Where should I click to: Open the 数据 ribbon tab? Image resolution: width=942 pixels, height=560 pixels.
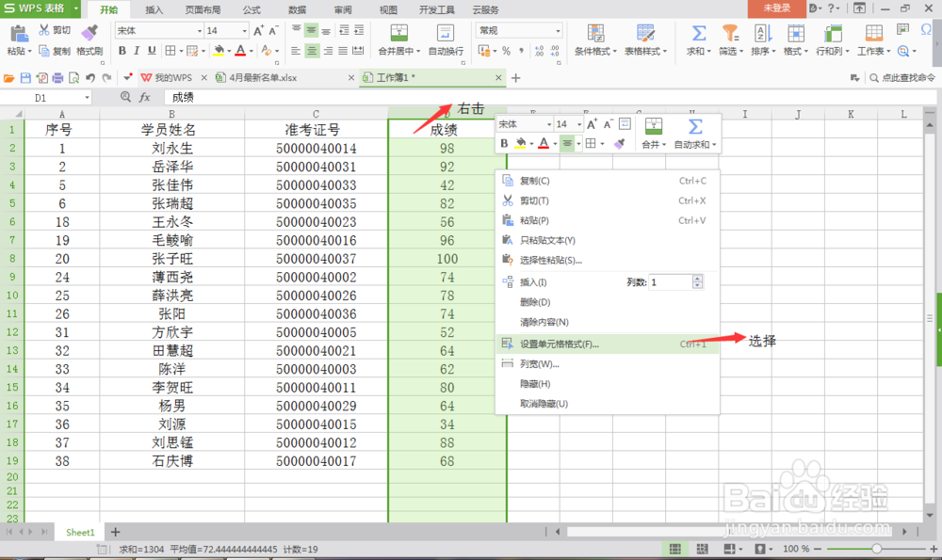tap(298, 9)
